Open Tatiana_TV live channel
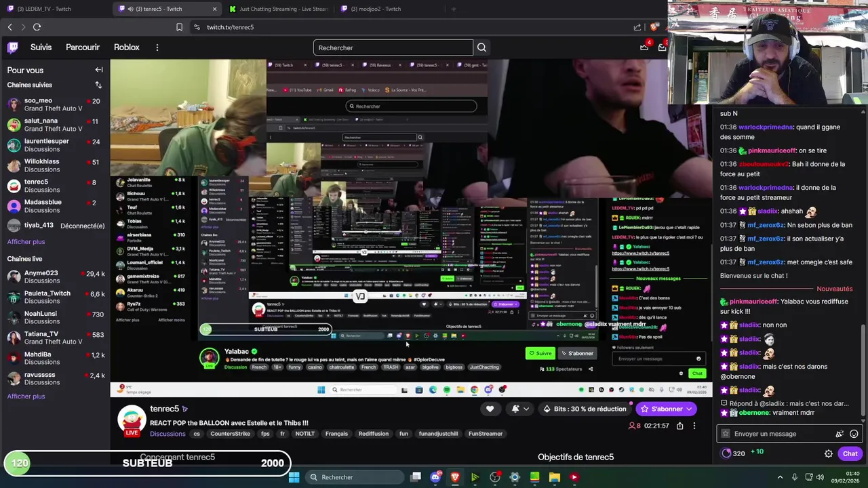Image resolution: width=868 pixels, height=488 pixels. click(54, 338)
